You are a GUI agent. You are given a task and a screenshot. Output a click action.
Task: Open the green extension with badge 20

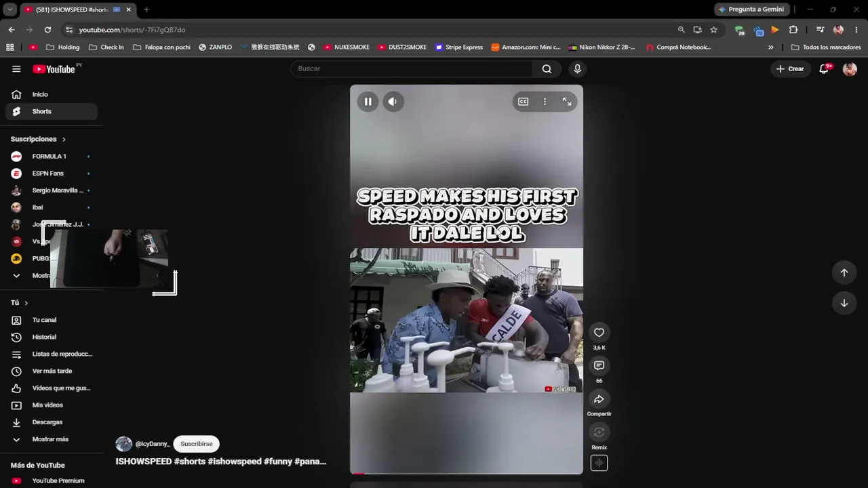(x=739, y=30)
